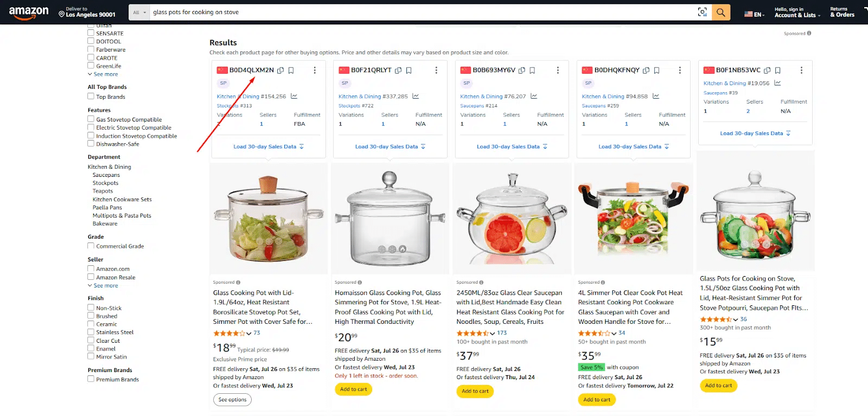868x416 pixels.
Task: Copy the ASIN B0D4QLXM2N
Action: [280, 71]
